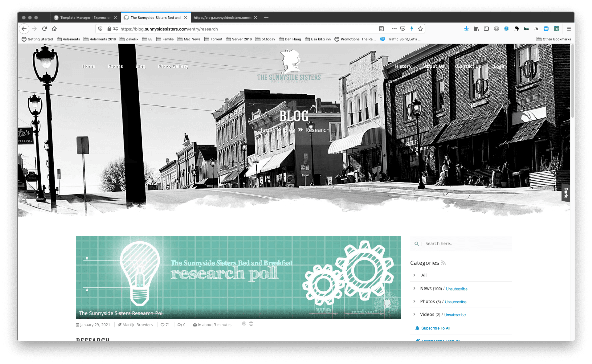Open page actions three-dot menu

(x=394, y=29)
